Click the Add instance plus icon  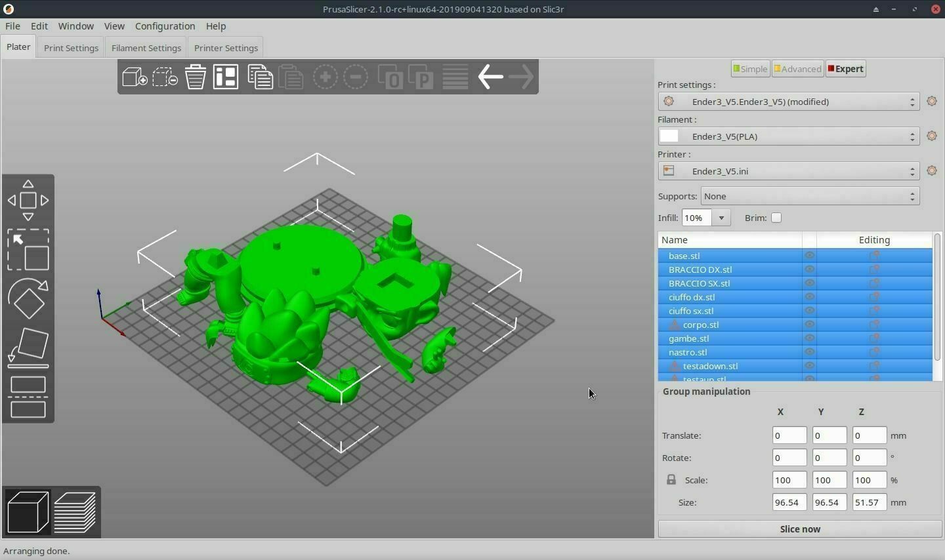325,77
